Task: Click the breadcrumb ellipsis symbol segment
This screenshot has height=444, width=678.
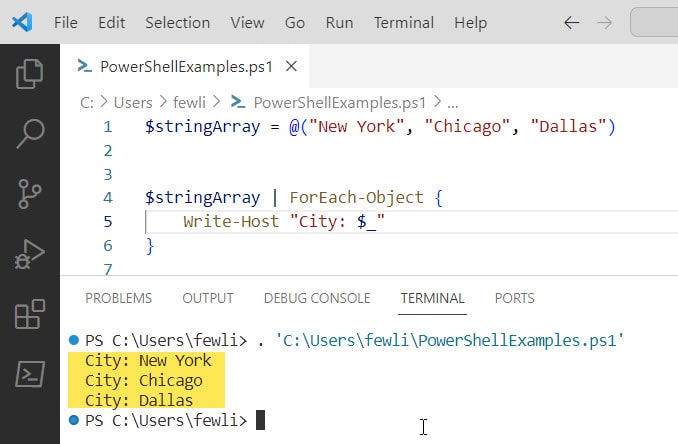Action: [x=453, y=104]
